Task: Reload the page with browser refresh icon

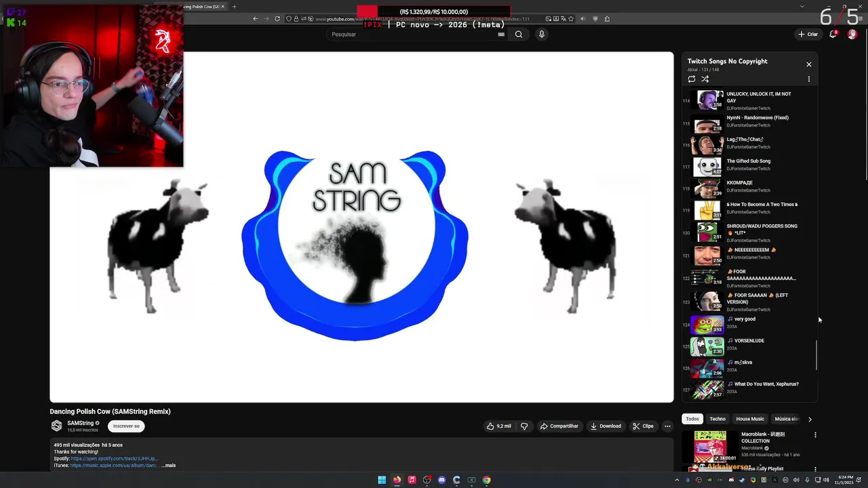Action: click(x=277, y=19)
